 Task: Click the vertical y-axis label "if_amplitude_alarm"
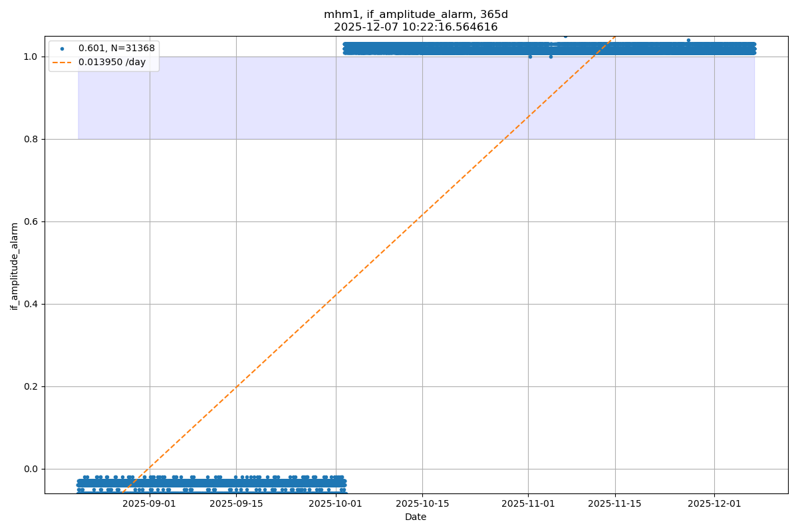click(15, 266)
